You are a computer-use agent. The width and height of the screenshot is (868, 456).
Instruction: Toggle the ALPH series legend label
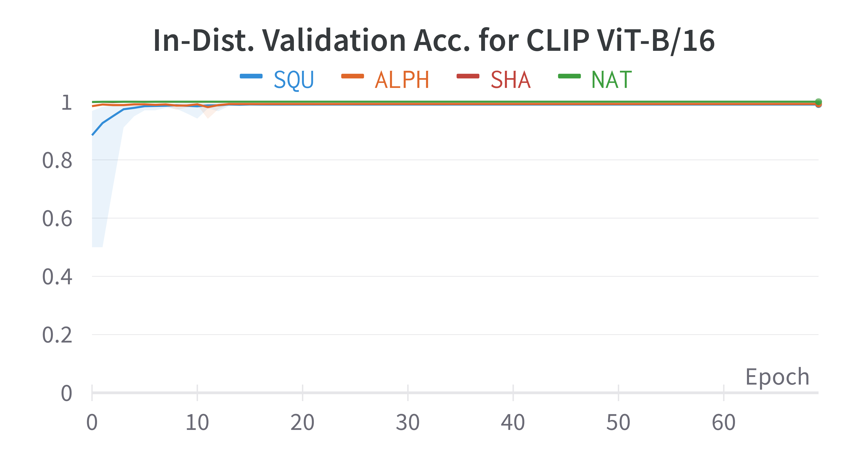point(402,80)
